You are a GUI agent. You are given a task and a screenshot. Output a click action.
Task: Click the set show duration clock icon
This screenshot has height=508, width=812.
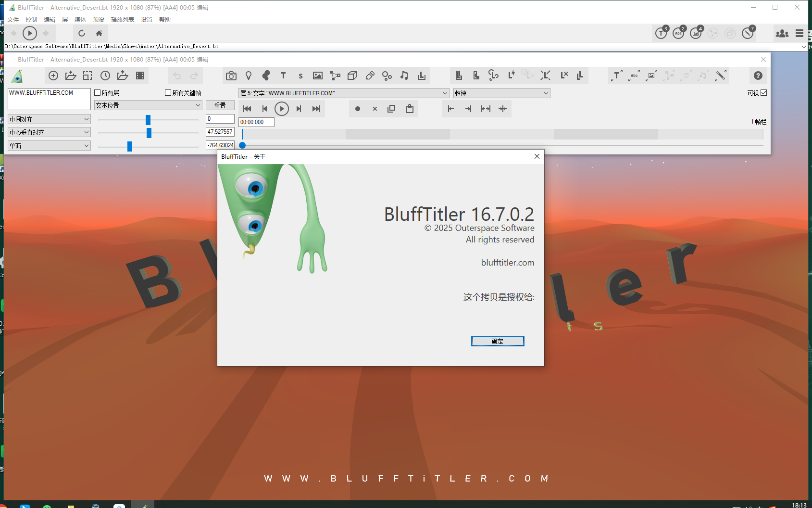pos(105,76)
